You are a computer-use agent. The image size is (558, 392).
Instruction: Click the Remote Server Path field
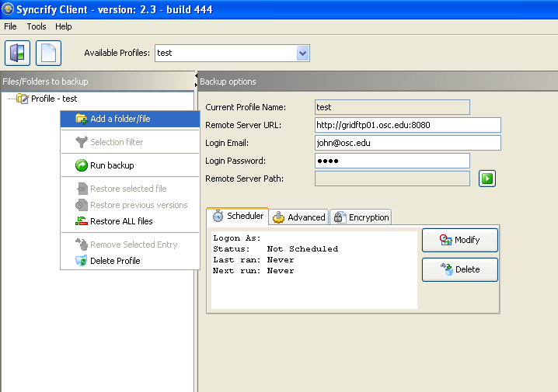392,179
